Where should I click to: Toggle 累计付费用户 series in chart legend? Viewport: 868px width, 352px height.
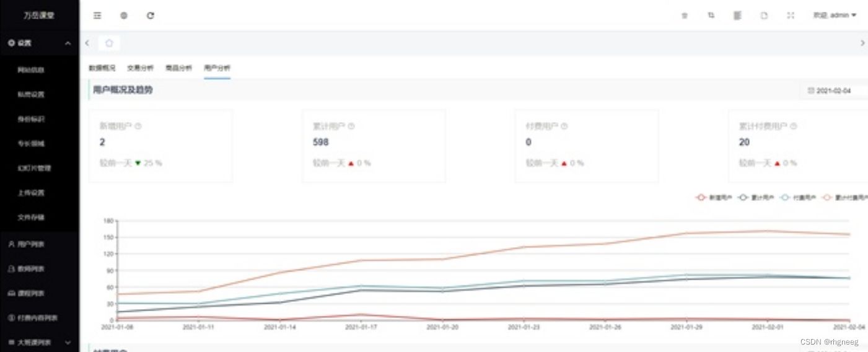pos(844,198)
